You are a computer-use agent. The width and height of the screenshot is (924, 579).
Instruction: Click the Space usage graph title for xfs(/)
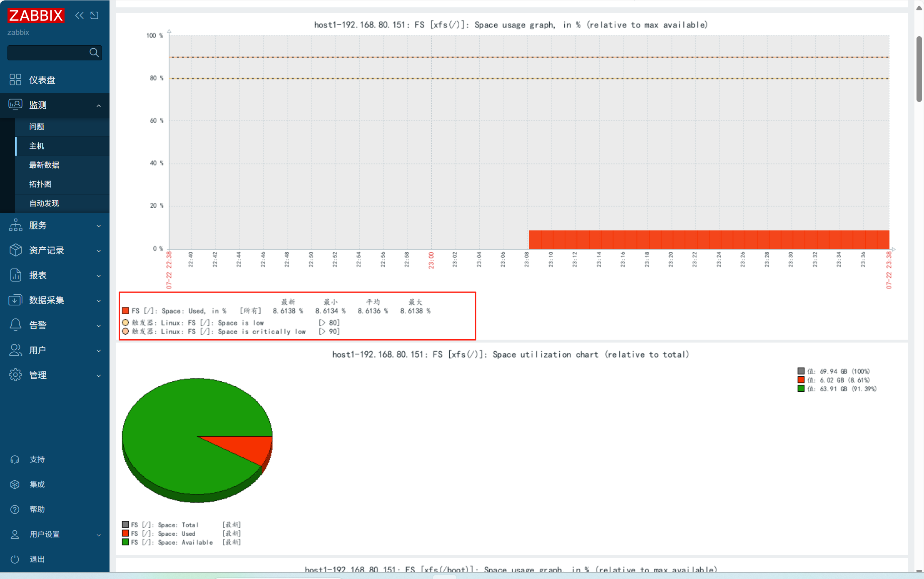[511, 25]
